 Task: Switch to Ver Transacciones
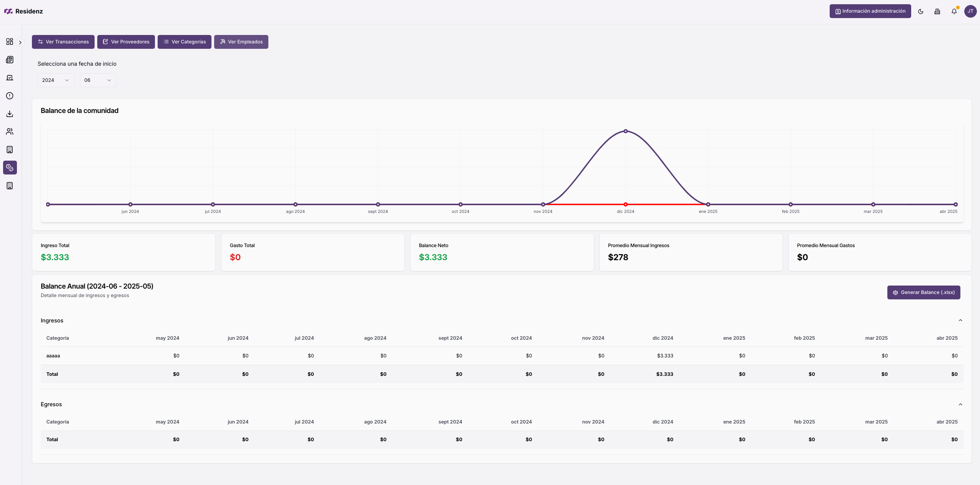pos(63,42)
